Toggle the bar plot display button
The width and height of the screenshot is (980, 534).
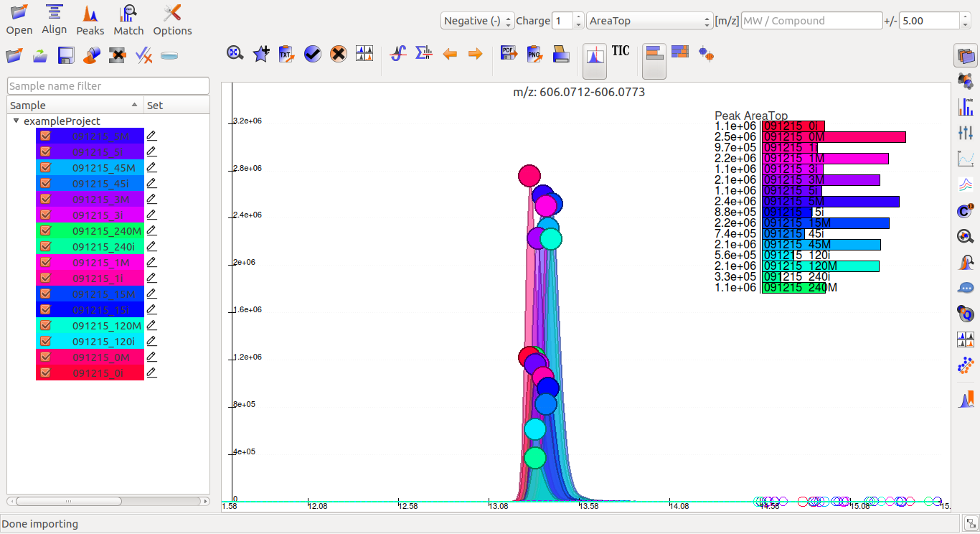654,60
